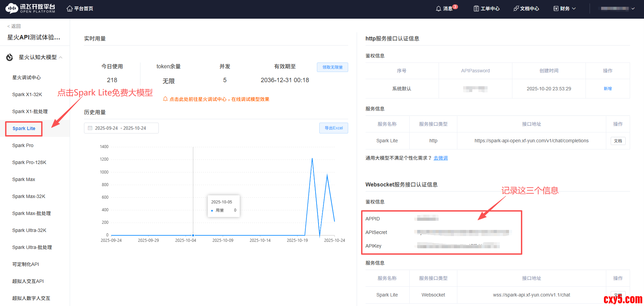
Task: Select Spark Pro in the sidebar
Action: 23,145
